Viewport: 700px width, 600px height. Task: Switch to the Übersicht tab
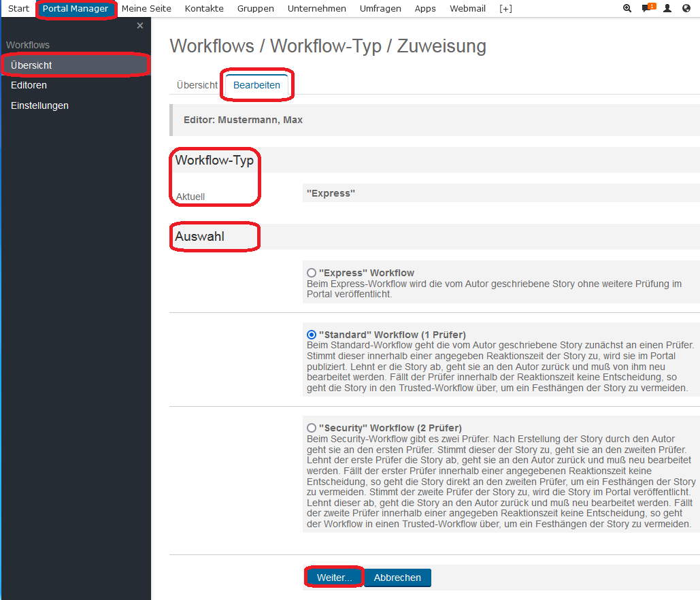(x=197, y=85)
